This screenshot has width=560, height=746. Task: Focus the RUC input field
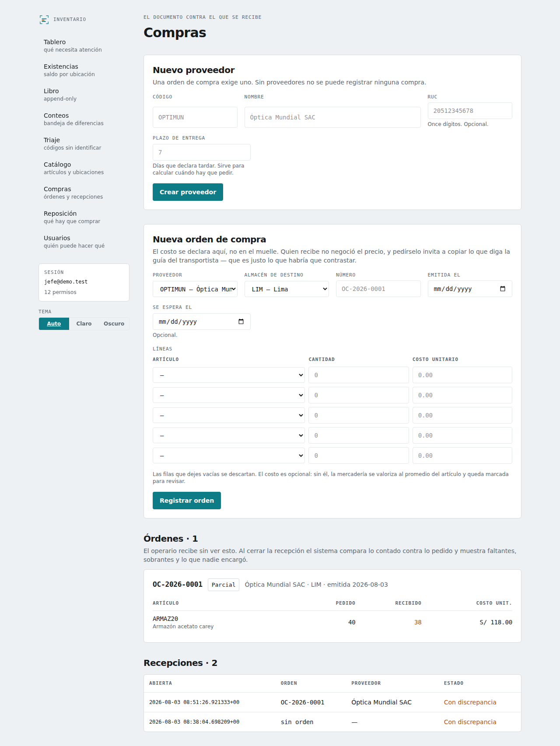click(x=470, y=111)
